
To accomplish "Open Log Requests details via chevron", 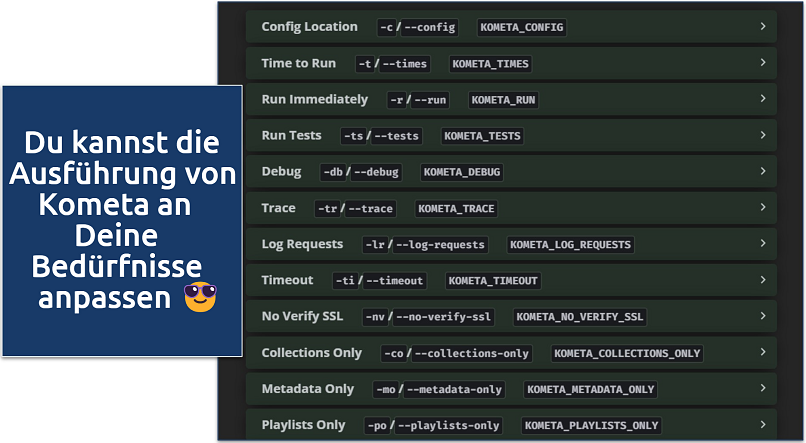I will (x=763, y=244).
